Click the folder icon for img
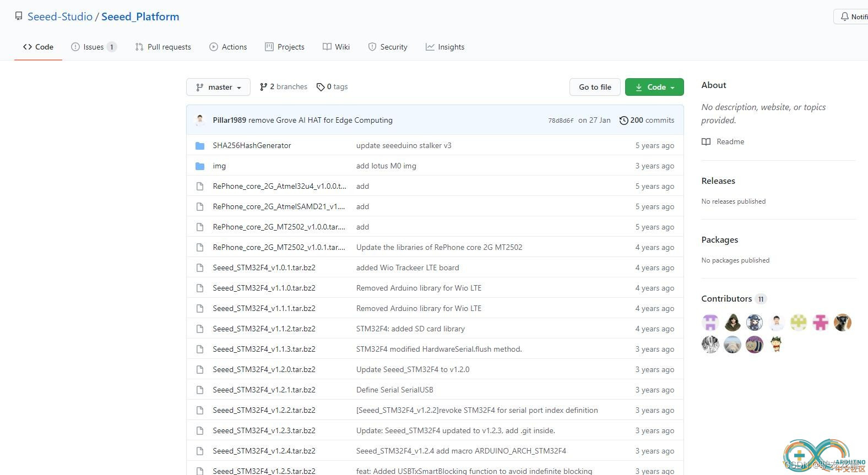This screenshot has height=475, width=868. coord(200,166)
